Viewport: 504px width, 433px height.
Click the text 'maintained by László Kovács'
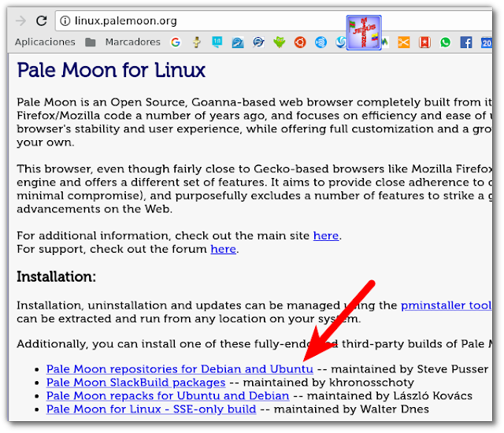390,396
